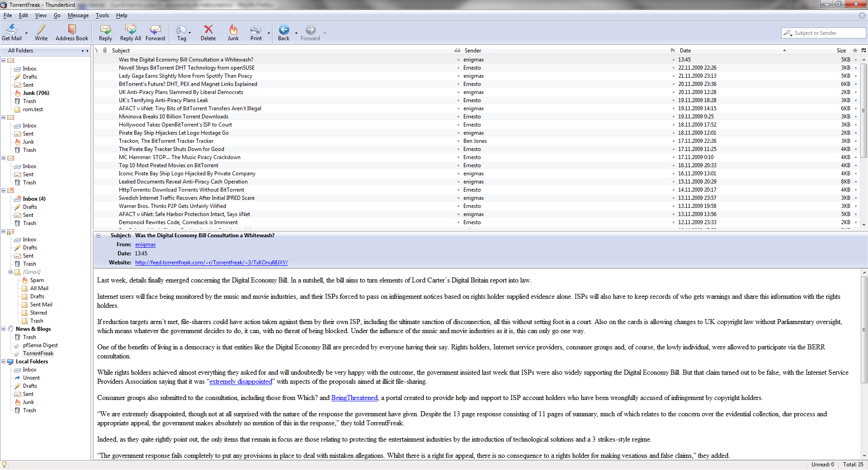Open the Edit menu
Viewport: 868px width, 470px height.
pos(24,15)
